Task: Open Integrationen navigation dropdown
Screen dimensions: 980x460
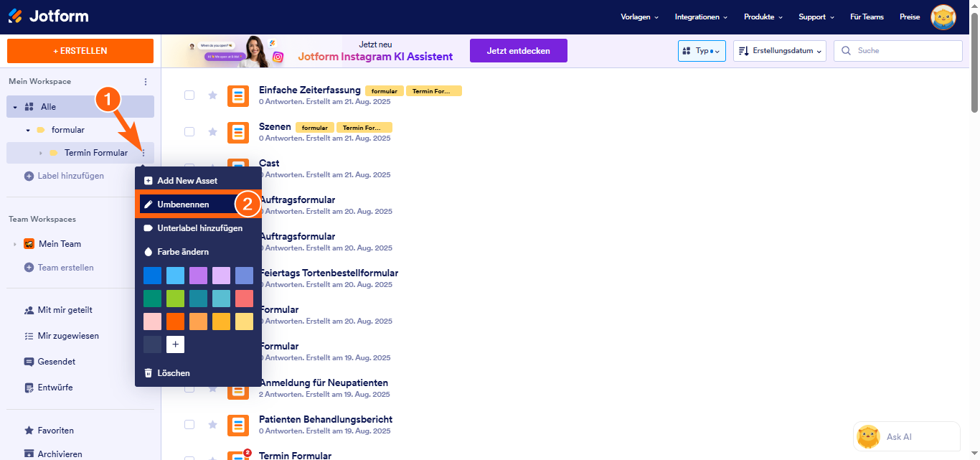Action: point(701,17)
